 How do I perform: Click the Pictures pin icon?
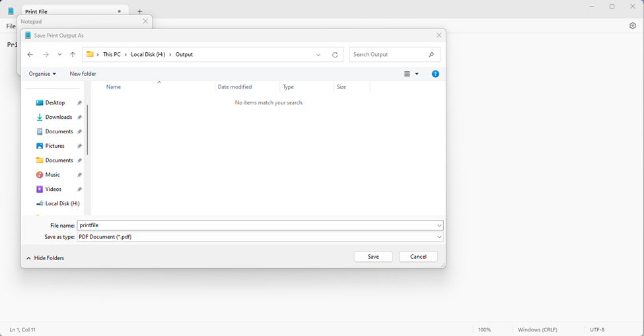coord(79,146)
